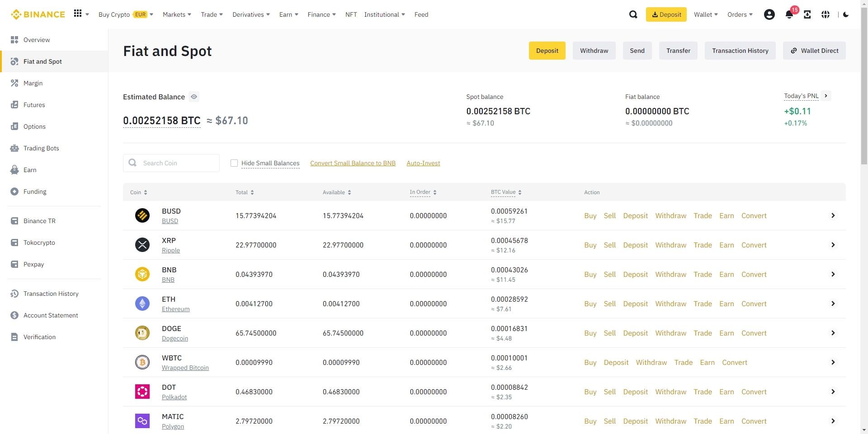Open the search magnifier in the header
The image size is (868, 434).
pos(633,14)
